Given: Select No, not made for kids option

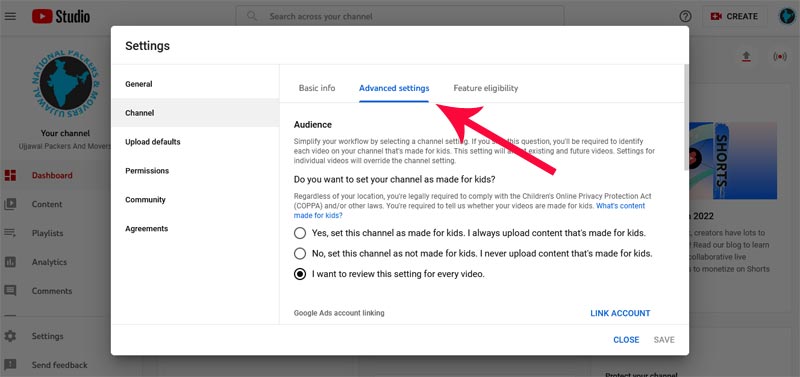Looking at the screenshot, I should coord(300,254).
